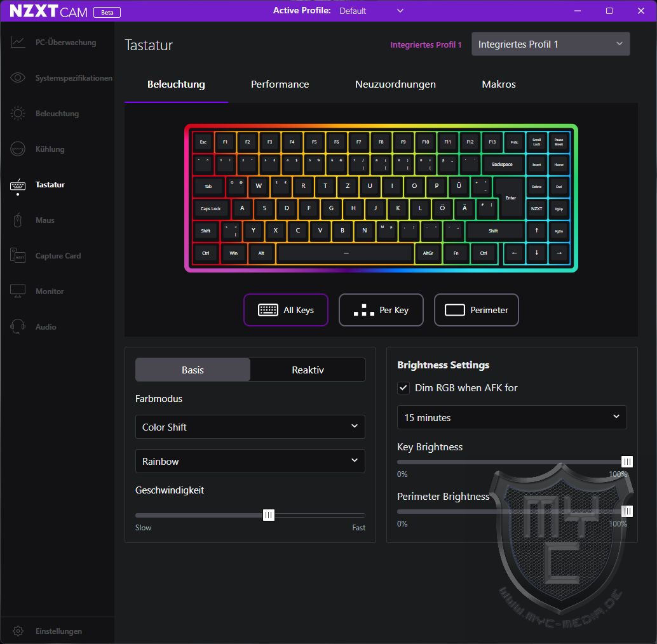Switch to the Performance tab
The width and height of the screenshot is (657, 644).
pos(280,84)
